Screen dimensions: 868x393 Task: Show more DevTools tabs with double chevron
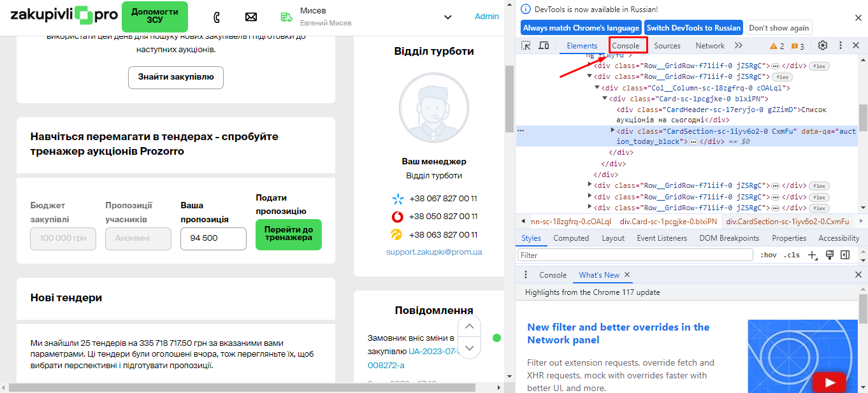click(x=739, y=46)
